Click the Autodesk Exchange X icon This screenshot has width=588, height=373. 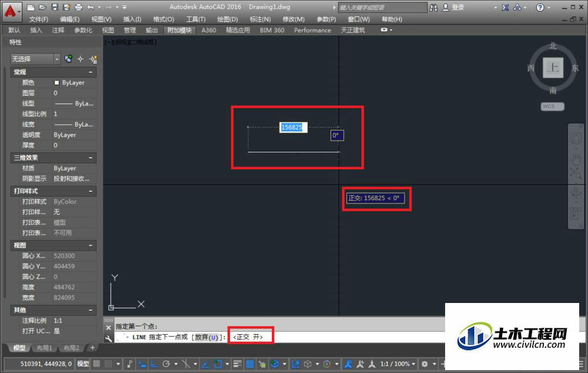click(x=505, y=8)
